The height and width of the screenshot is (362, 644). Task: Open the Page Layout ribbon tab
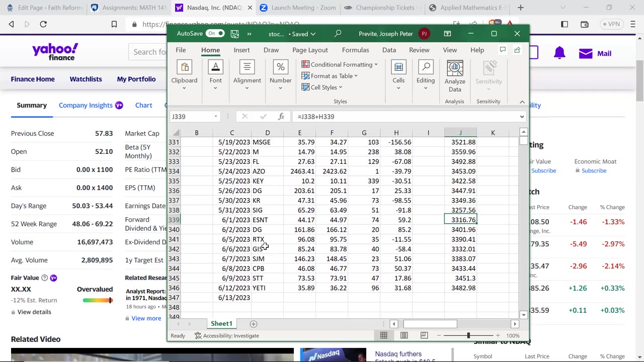point(310,50)
